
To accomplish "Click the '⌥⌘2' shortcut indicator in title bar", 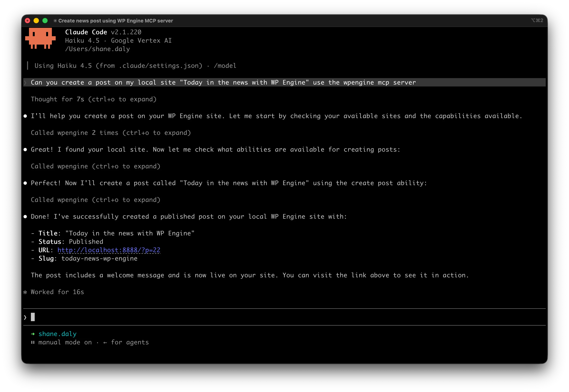I will [x=537, y=20].
